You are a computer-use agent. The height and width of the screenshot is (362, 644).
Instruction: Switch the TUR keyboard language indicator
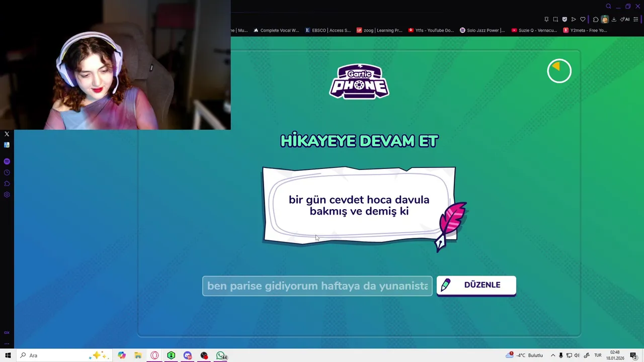tap(598, 355)
